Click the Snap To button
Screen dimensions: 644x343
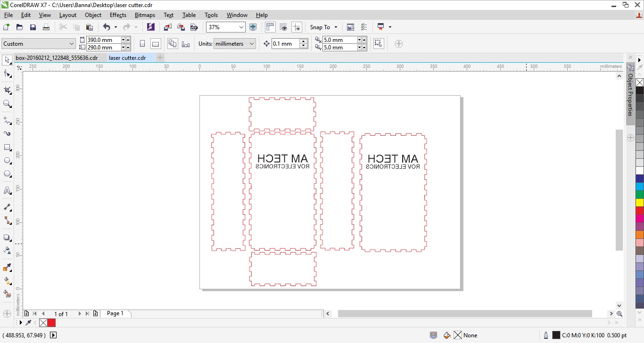point(323,27)
